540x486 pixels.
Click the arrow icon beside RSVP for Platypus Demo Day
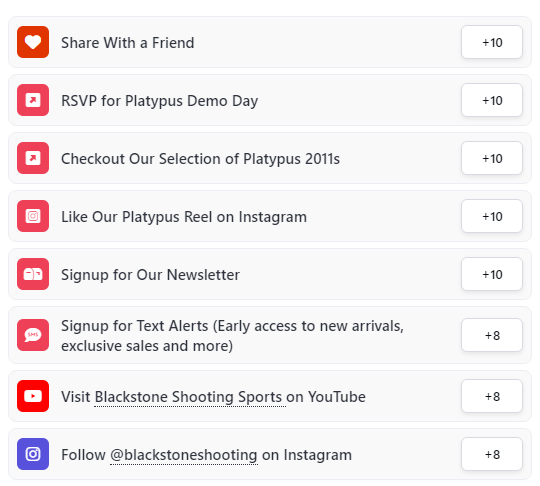[33, 100]
